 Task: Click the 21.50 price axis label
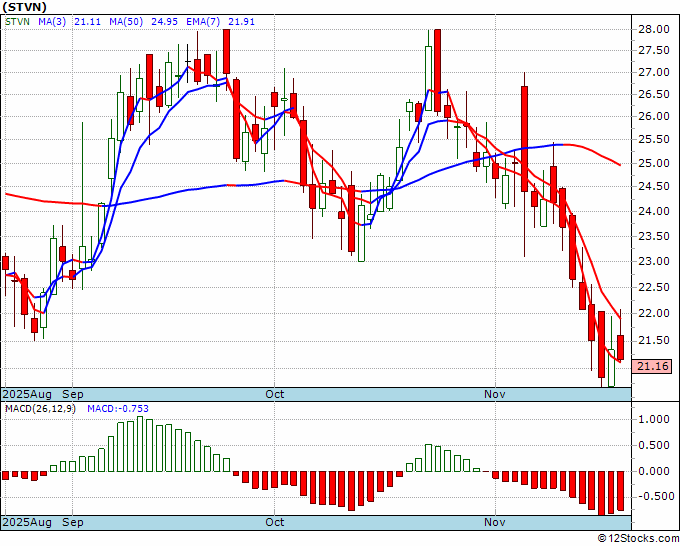click(654, 340)
